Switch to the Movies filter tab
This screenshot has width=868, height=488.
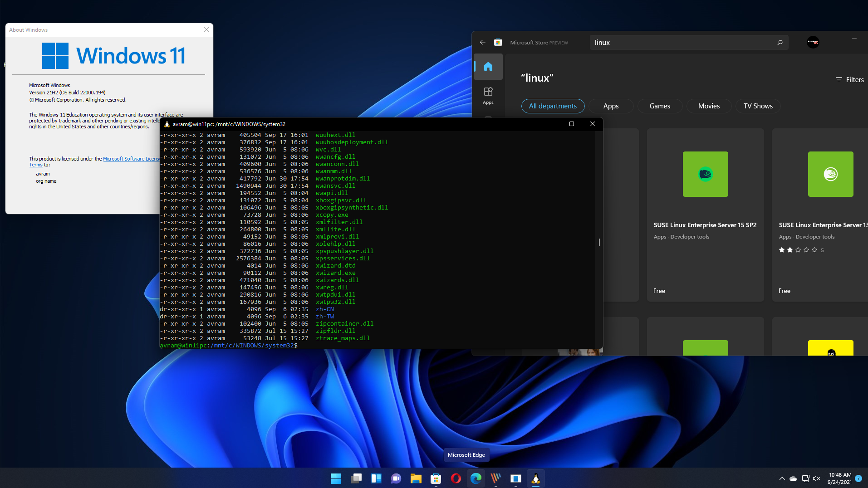point(708,106)
